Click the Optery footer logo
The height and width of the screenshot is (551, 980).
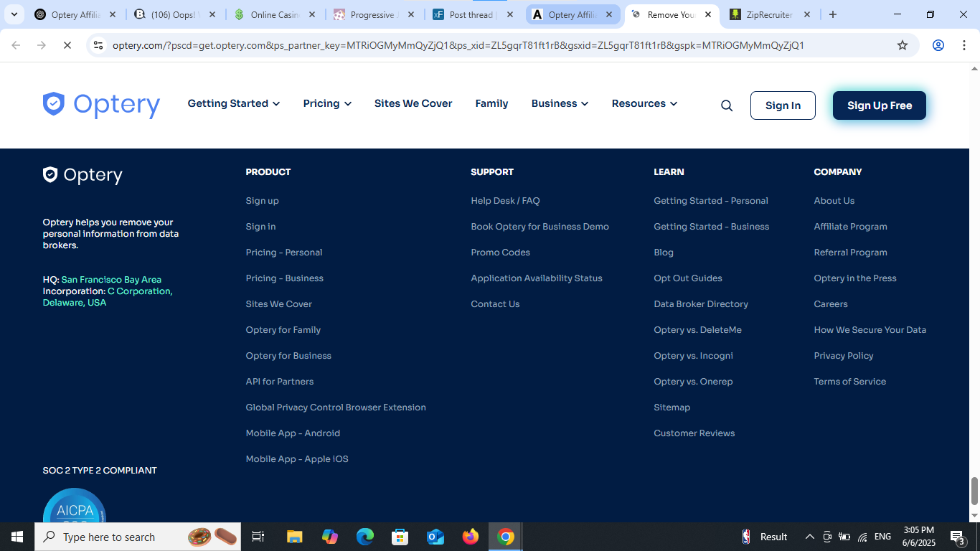pyautogui.click(x=83, y=175)
